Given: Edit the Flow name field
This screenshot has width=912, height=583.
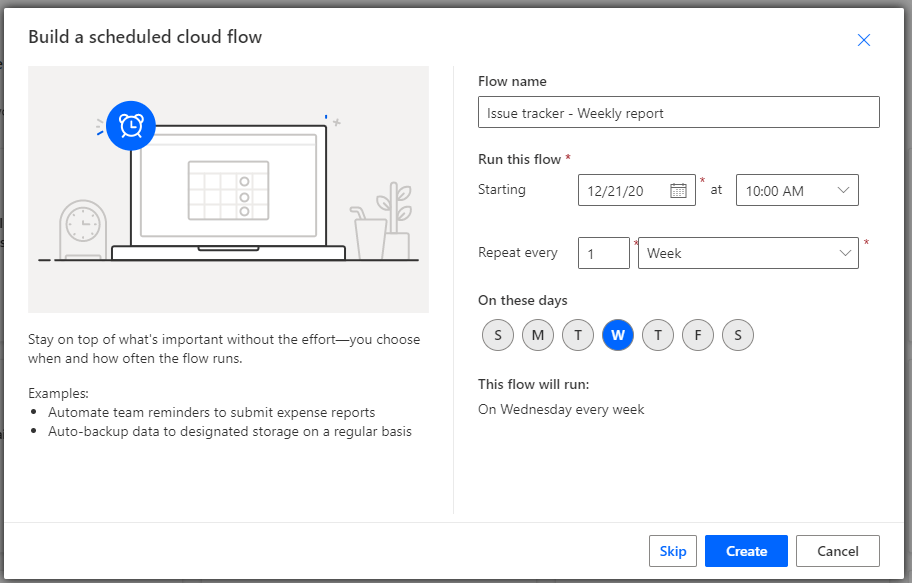Looking at the screenshot, I should [x=678, y=112].
